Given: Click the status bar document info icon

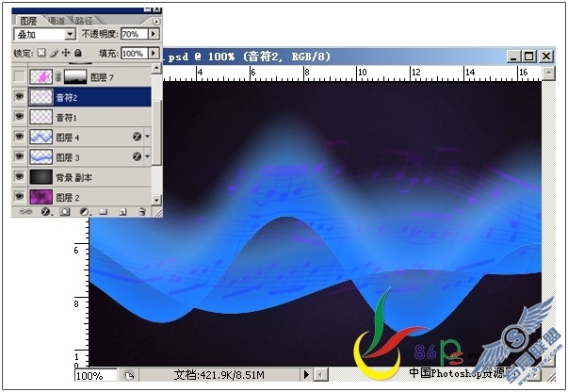Looking at the screenshot, I should pos(129,375).
